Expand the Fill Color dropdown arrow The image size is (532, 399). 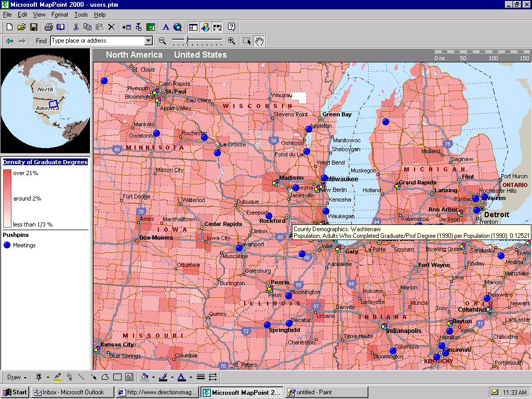(x=153, y=378)
